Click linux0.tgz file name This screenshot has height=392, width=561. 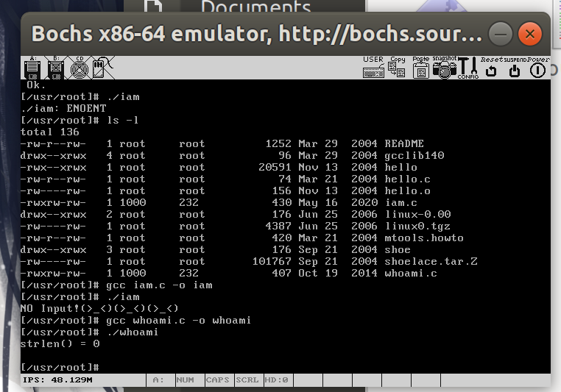(x=417, y=227)
